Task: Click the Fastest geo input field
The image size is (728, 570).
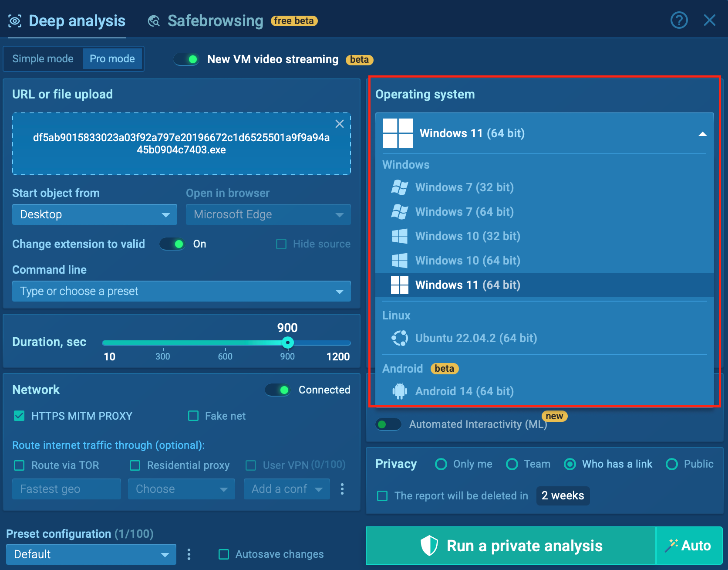Action: pos(67,489)
